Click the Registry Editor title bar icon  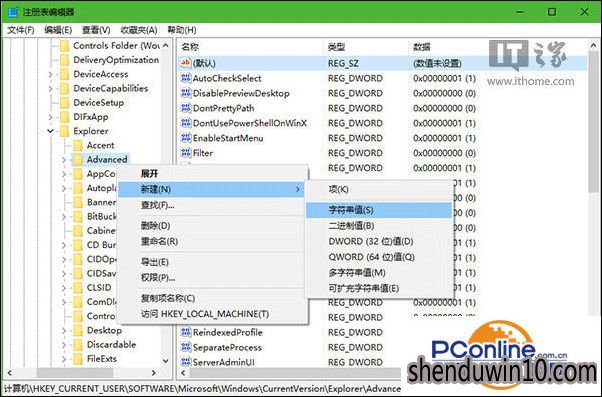pos(13,12)
